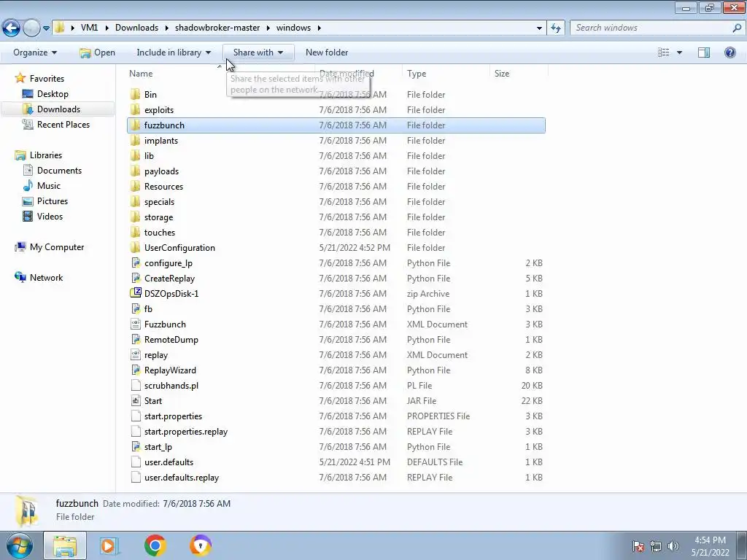Click the magnifier icon in search box

[737, 28]
